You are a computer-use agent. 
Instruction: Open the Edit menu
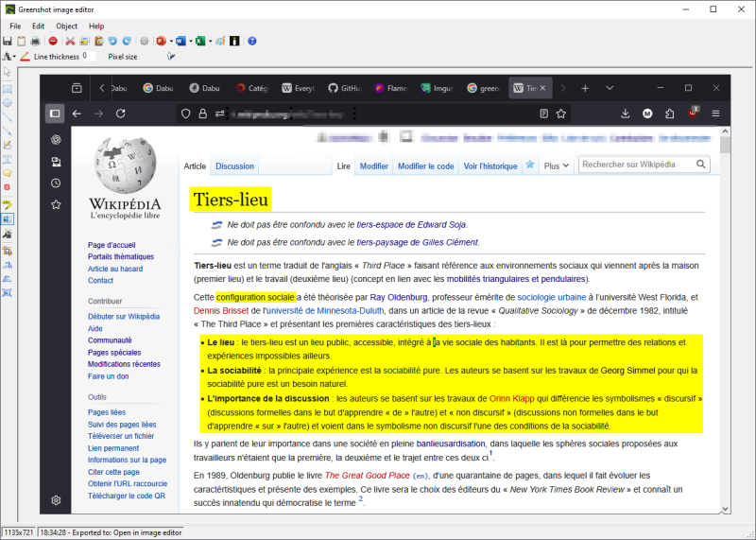38,26
